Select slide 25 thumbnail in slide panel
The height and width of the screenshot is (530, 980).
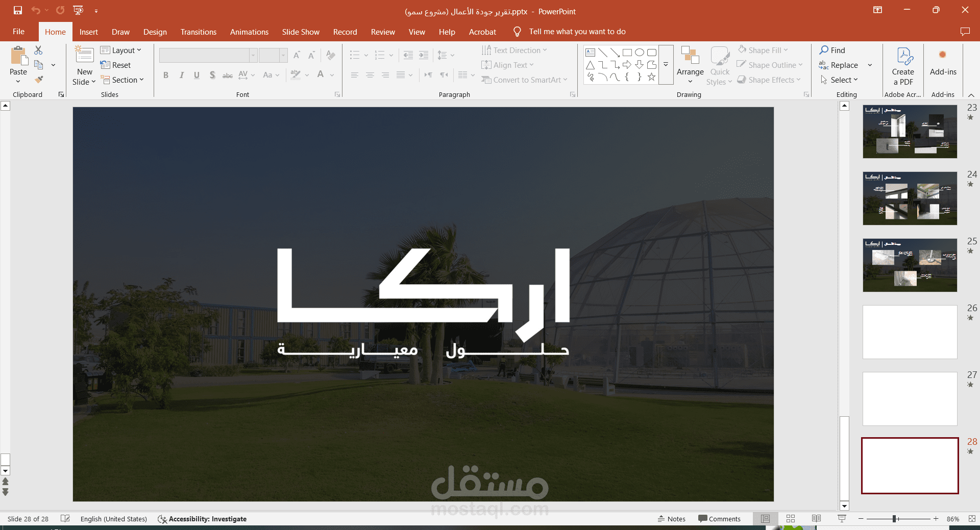point(910,265)
